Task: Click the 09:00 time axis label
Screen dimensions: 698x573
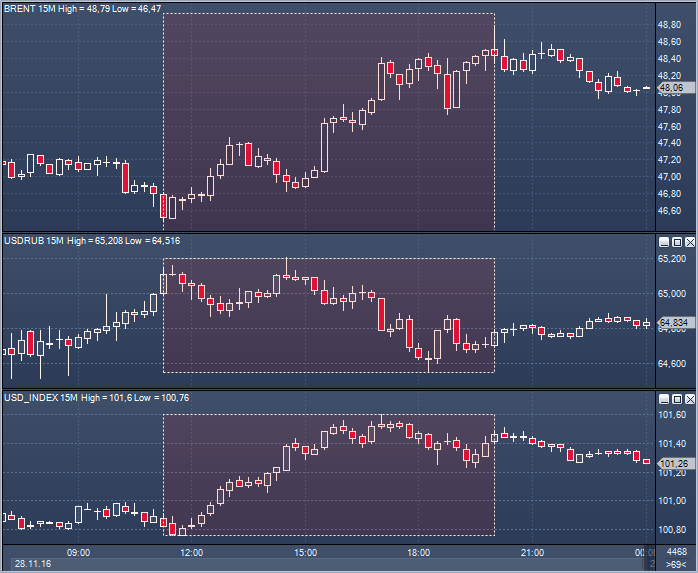Action: coord(78,552)
